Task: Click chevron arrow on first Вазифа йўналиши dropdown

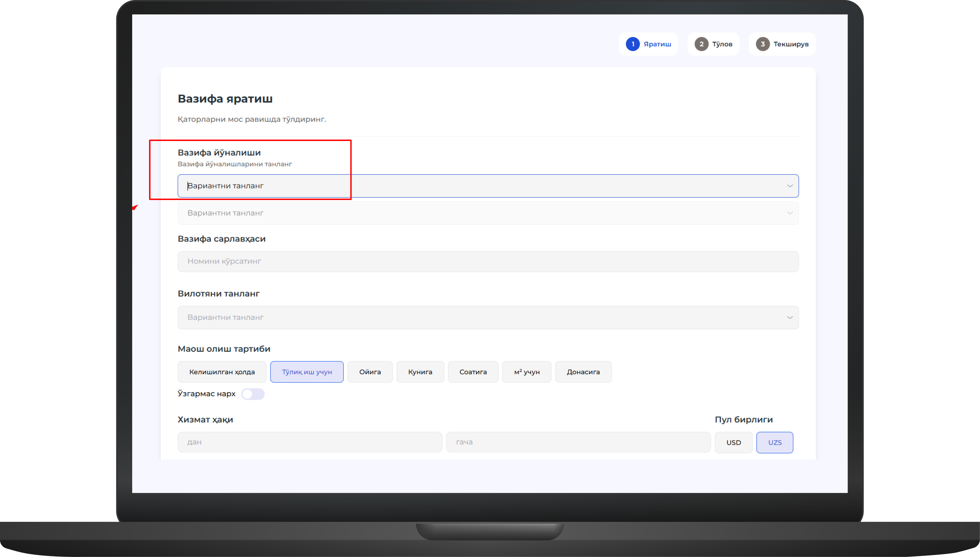Action: point(790,186)
